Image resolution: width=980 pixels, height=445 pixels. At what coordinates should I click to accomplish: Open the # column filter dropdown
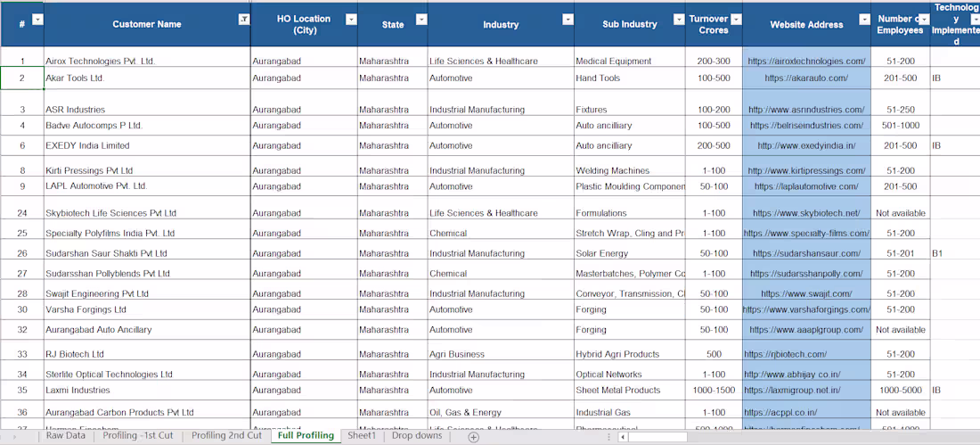click(37, 20)
